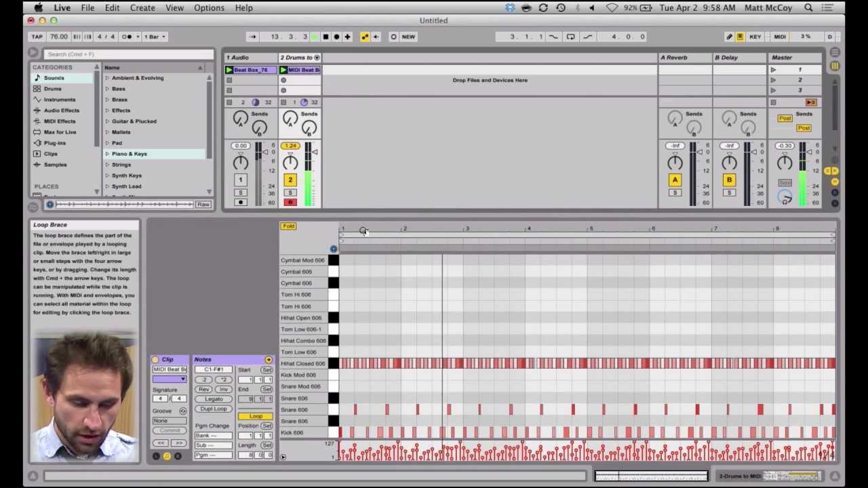Open the 1 Bar quantization dropdown
Screen dimensions: 868x488
[155, 37]
